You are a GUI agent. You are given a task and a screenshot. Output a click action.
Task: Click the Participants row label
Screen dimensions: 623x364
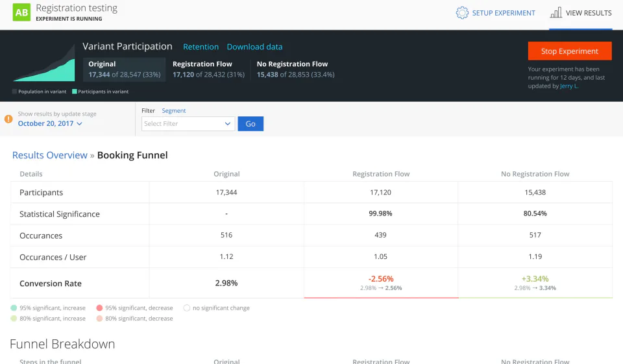(42, 192)
